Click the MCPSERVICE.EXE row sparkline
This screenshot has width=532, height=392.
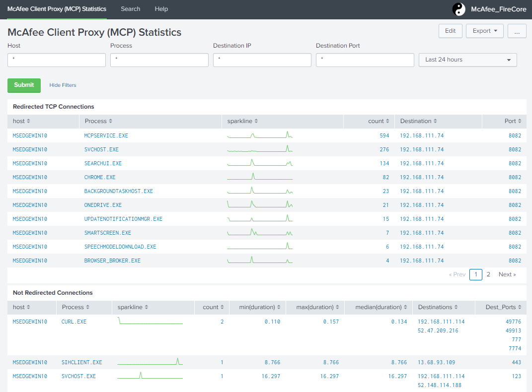click(260, 135)
